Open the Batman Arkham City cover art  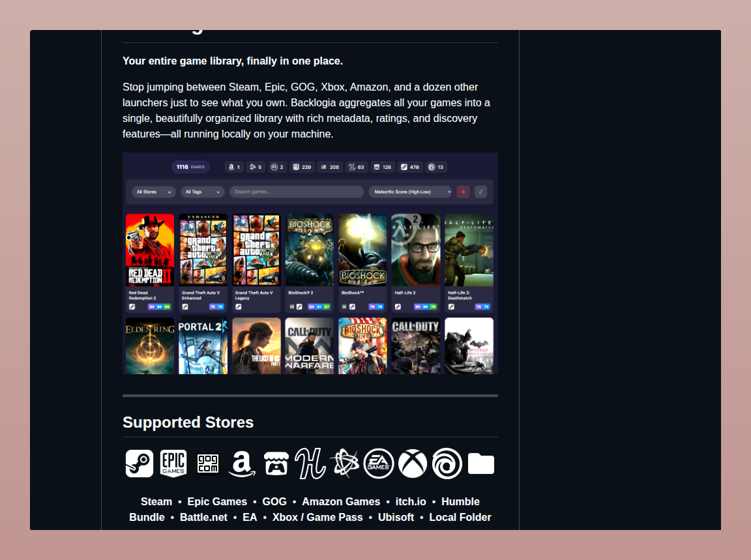[469, 346]
